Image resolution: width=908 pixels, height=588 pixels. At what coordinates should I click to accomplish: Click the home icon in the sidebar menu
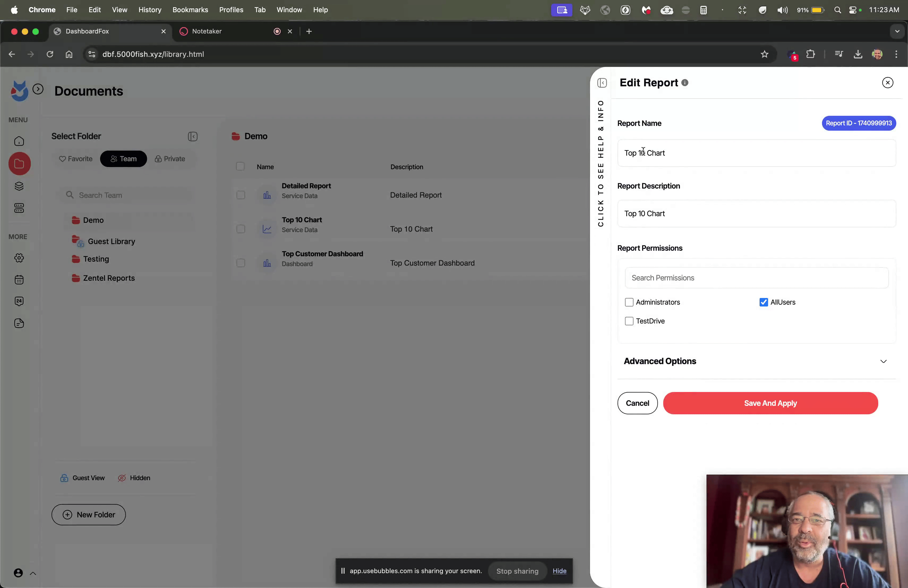coord(19,142)
